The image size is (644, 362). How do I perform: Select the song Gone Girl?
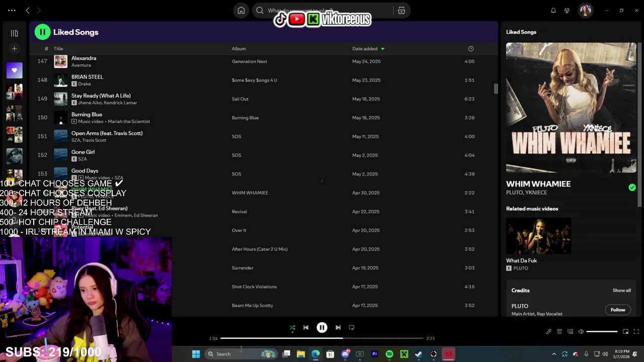[x=83, y=152]
